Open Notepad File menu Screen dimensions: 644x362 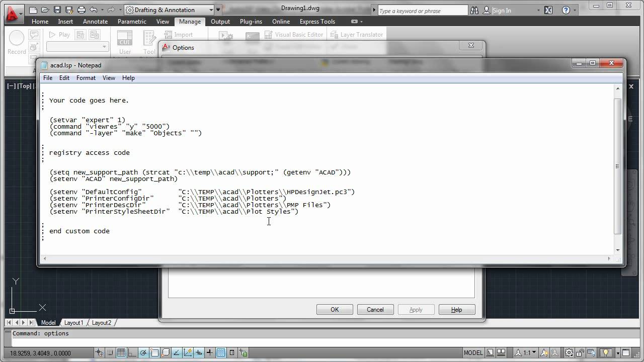(x=48, y=78)
